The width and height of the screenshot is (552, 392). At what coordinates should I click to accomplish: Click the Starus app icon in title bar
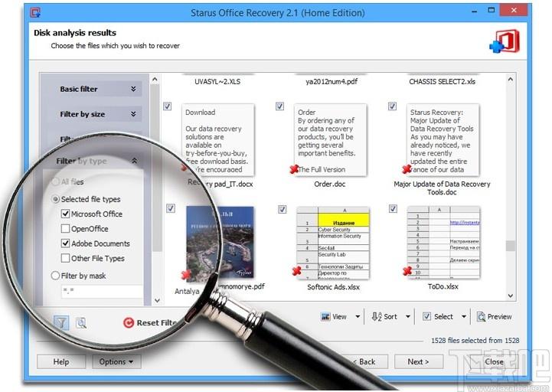click(x=35, y=13)
